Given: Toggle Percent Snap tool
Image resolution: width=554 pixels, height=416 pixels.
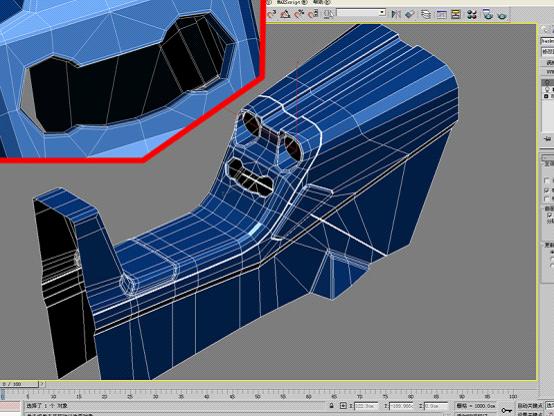Looking at the screenshot, I should pos(299,14).
